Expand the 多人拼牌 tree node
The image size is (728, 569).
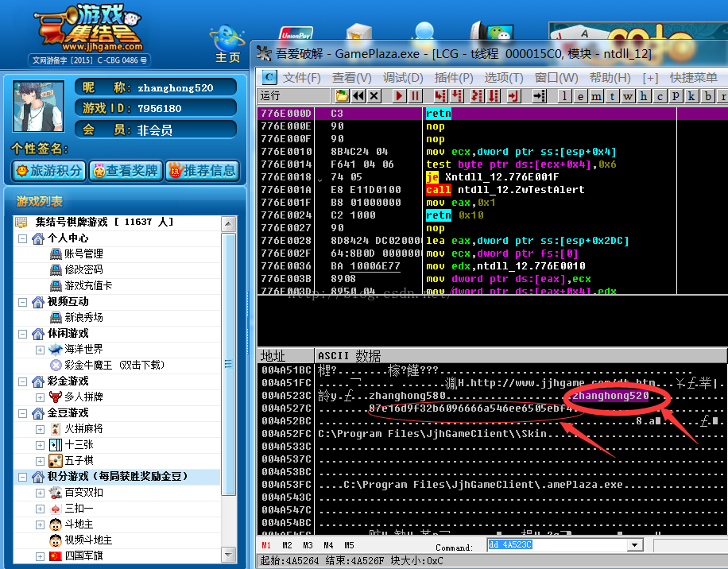40,397
